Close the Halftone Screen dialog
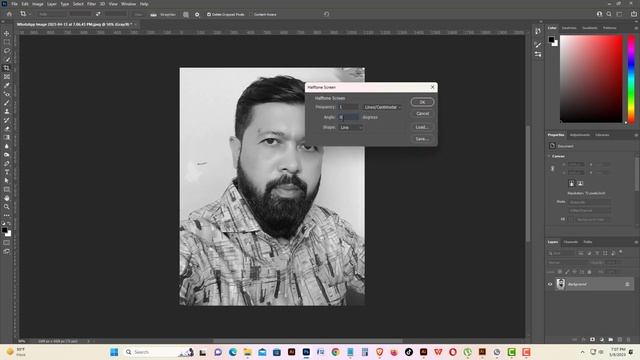The height and width of the screenshot is (360, 640). point(433,87)
